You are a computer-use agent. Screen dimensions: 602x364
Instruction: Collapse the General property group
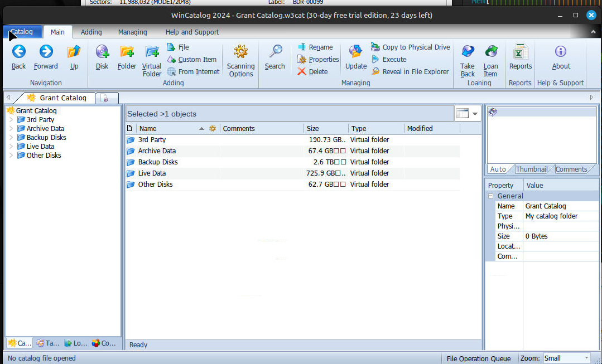pos(490,196)
